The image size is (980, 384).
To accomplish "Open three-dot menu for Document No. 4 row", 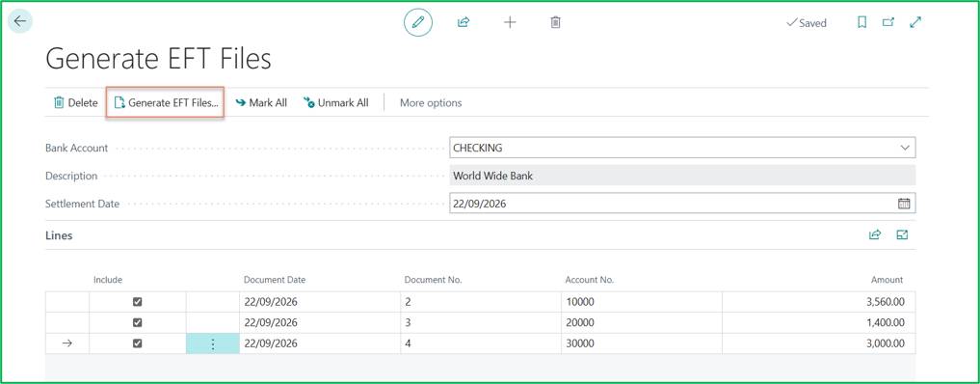I will tap(213, 344).
